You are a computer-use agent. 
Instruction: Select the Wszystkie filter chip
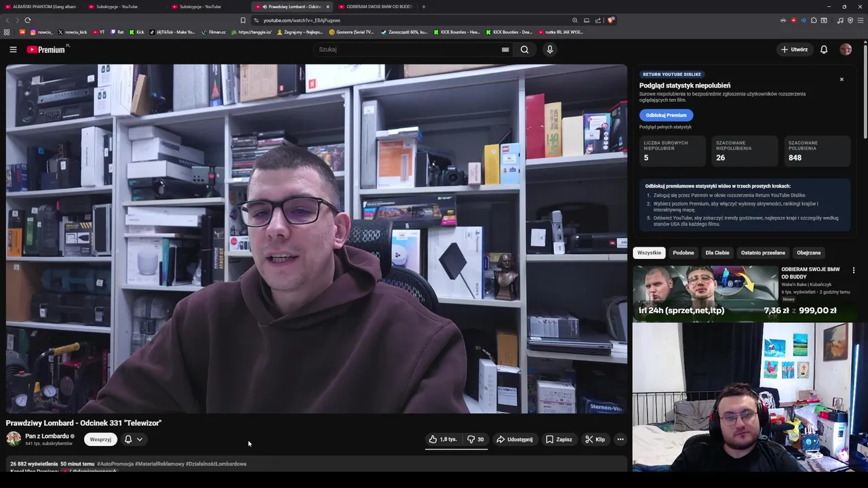[649, 253]
